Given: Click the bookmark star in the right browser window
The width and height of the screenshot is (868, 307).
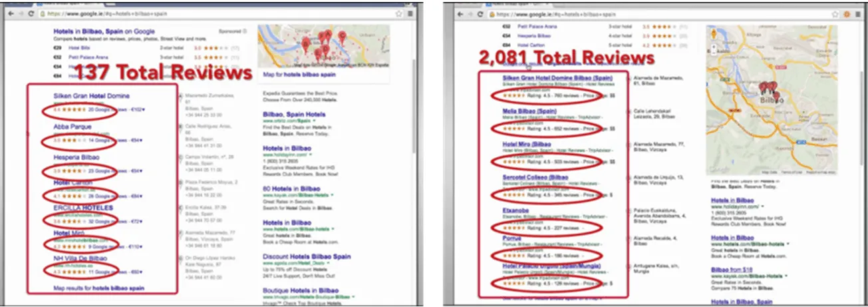Looking at the screenshot, I should point(837,13).
